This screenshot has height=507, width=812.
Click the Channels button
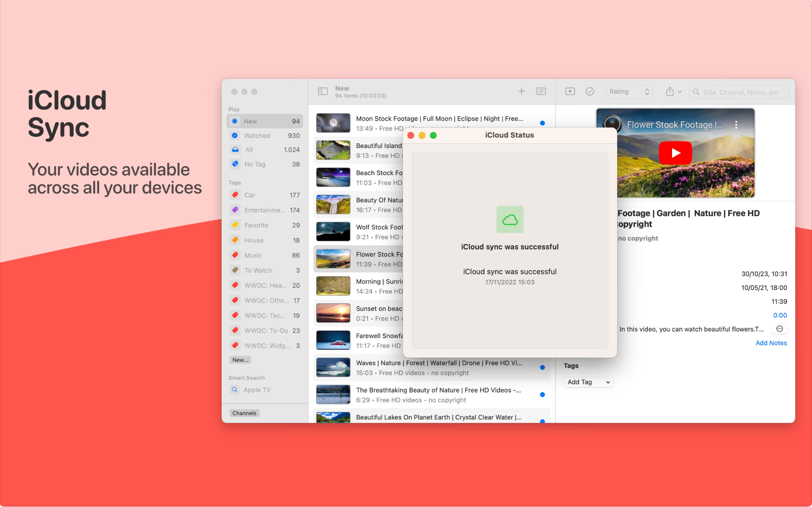pos(244,413)
